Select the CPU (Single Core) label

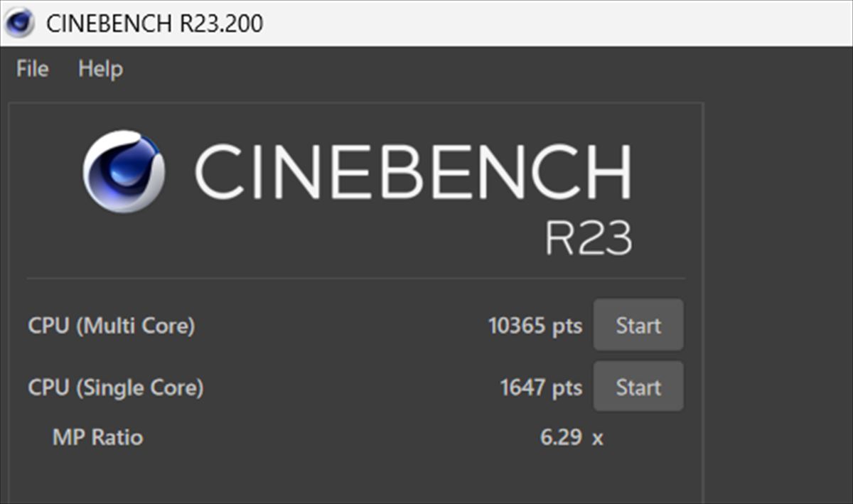click(x=116, y=387)
